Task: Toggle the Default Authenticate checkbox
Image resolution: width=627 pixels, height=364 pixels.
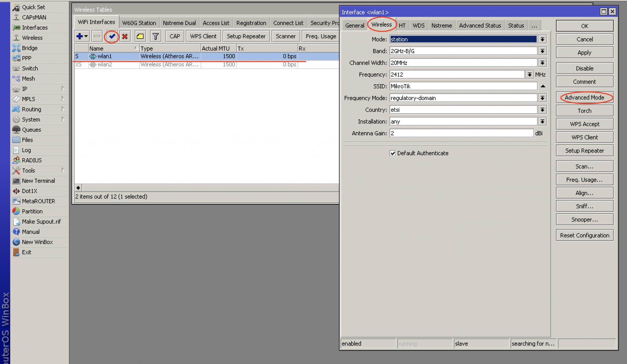Action: tap(393, 153)
